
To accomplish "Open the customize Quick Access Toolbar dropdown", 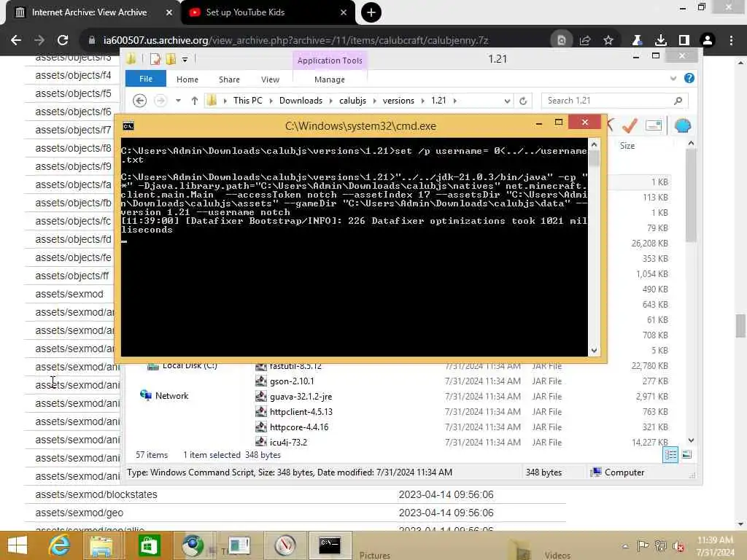I will click(x=185, y=60).
